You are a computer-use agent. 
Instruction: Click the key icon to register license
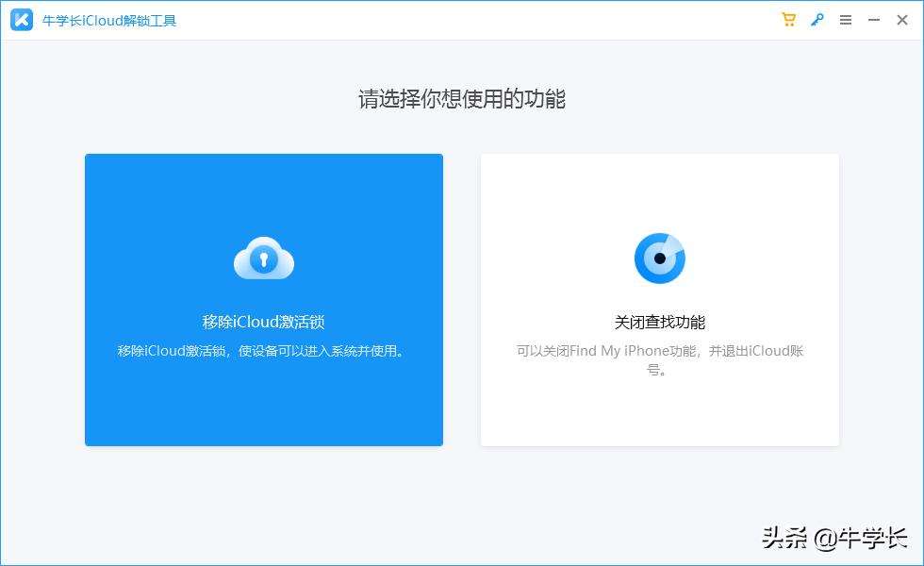(818, 19)
